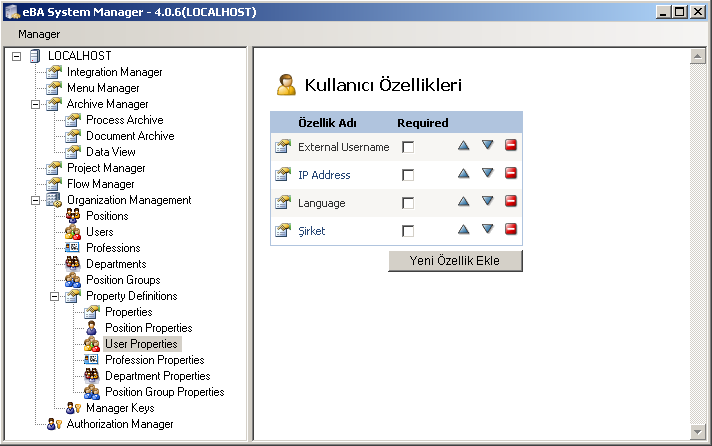Screen dimensions: 712x446
Task: Click the Authorization Manager key icon
Action: click(54, 424)
